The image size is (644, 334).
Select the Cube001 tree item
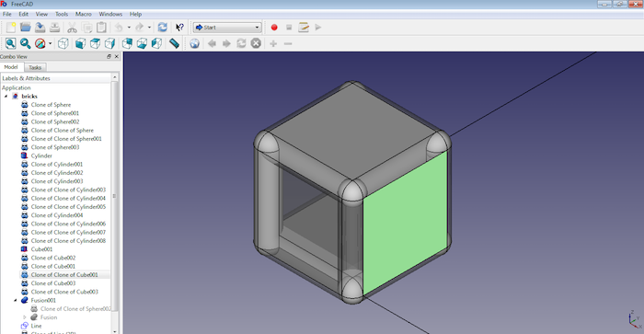[x=41, y=249]
